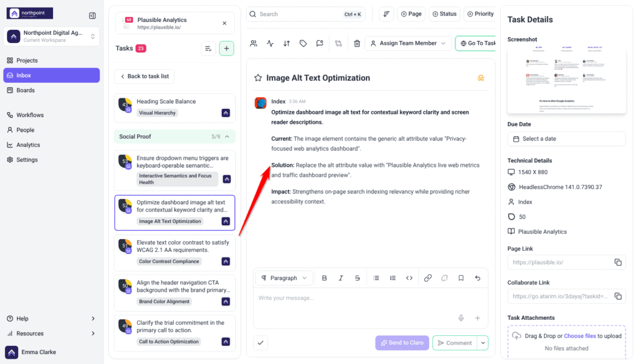Click Send to Claro button
The image size is (638, 364).
coord(402,343)
